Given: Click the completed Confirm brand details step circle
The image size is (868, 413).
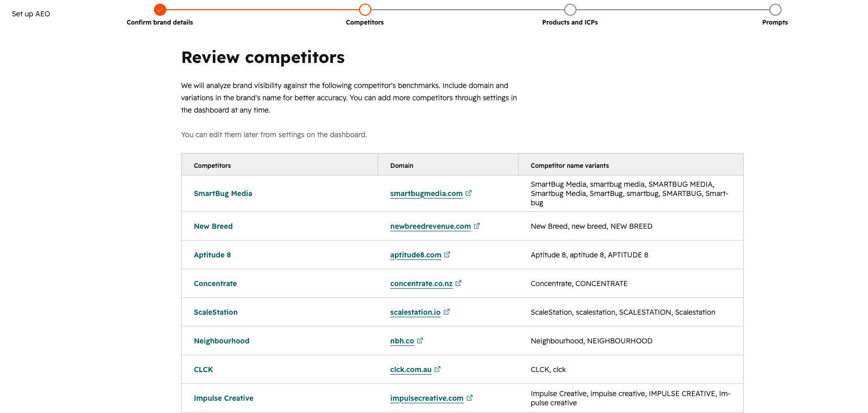Looking at the screenshot, I should coord(160,10).
